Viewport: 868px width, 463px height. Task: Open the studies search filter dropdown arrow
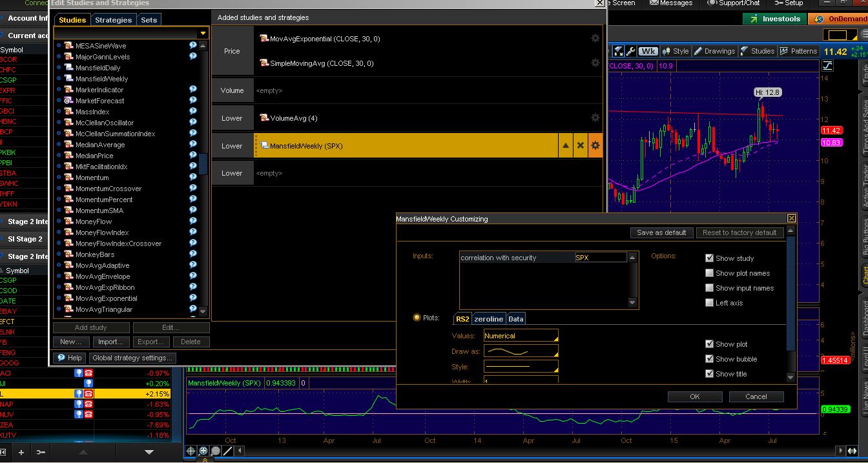point(203,33)
